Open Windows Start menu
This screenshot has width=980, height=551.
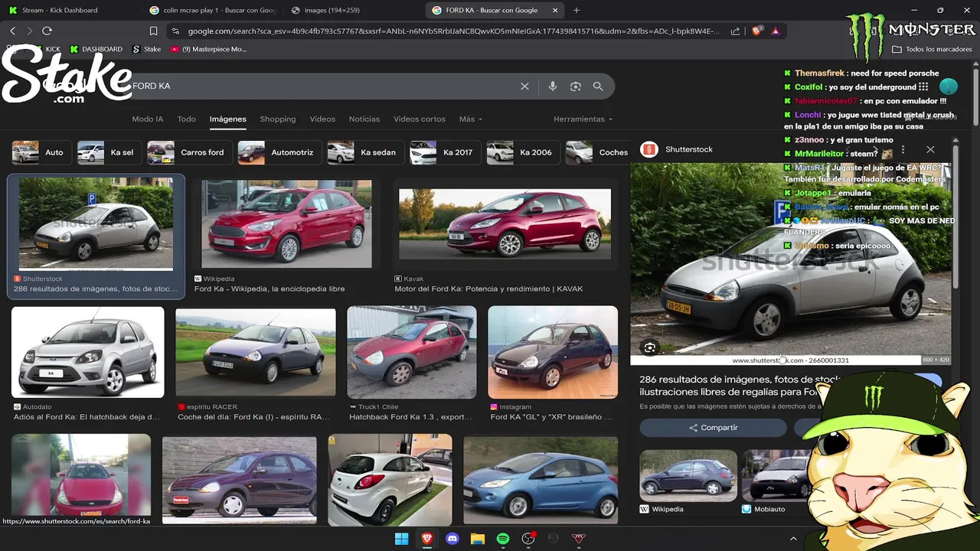401,539
